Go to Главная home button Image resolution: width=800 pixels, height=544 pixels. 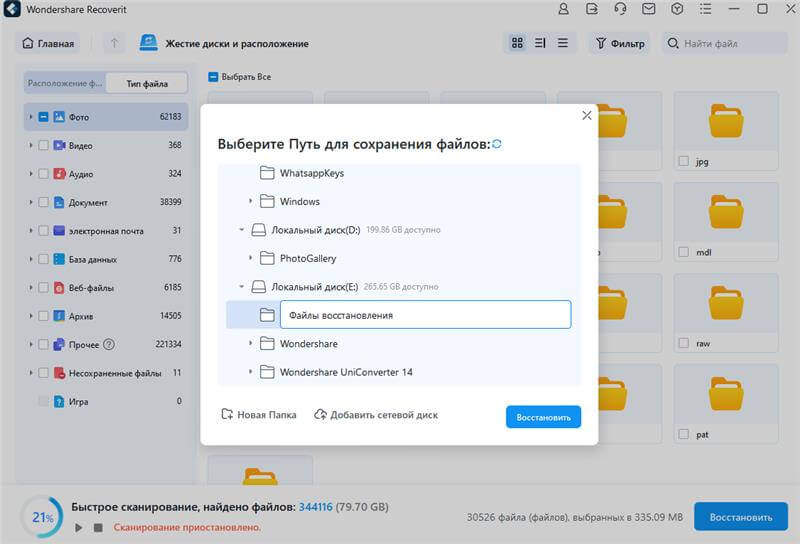tap(48, 43)
